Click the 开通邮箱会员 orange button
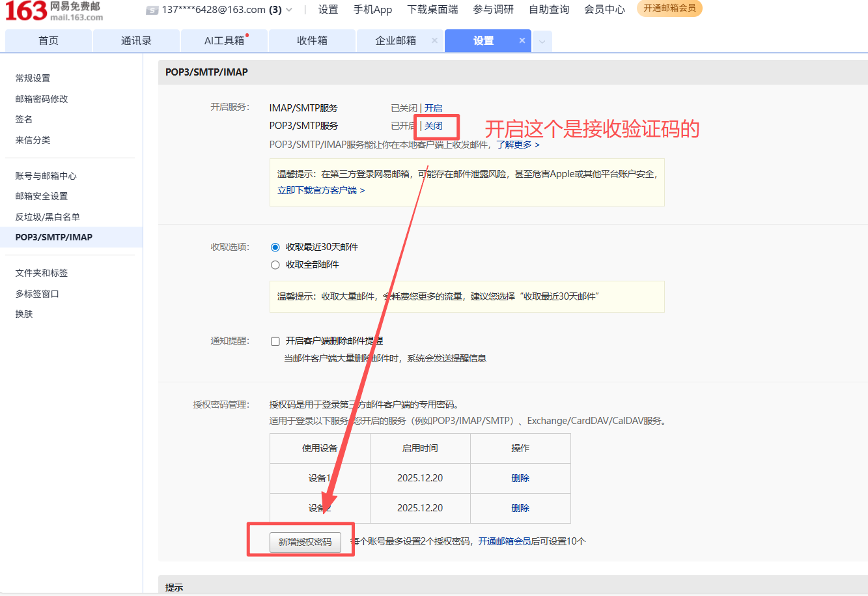Viewport: 868px width, 596px height. [669, 8]
